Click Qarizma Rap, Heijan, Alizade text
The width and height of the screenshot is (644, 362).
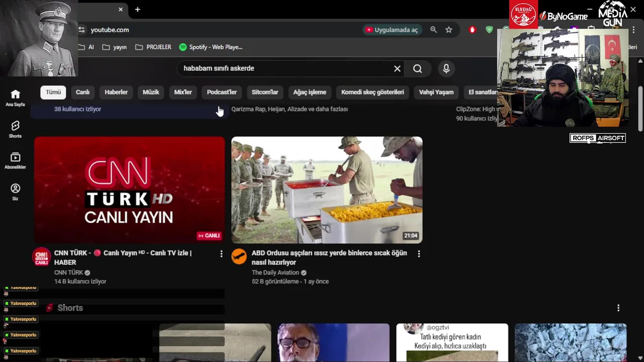(289, 109)
